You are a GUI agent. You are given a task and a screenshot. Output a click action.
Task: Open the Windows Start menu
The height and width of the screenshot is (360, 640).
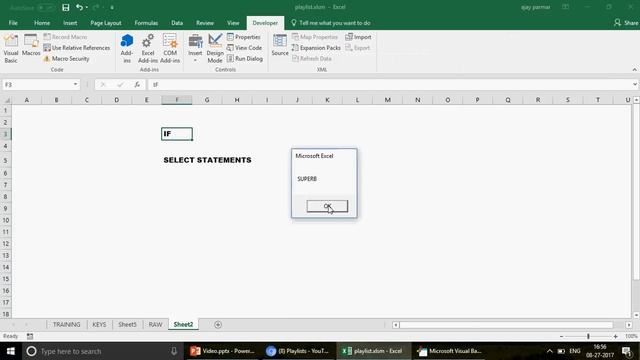[x=11, y=351]
